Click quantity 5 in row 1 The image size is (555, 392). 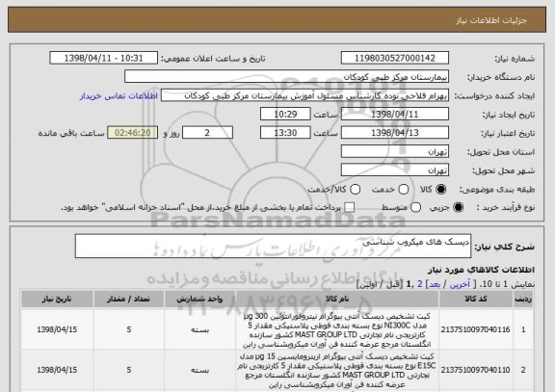pyautogui.click(x=129, y=329)
